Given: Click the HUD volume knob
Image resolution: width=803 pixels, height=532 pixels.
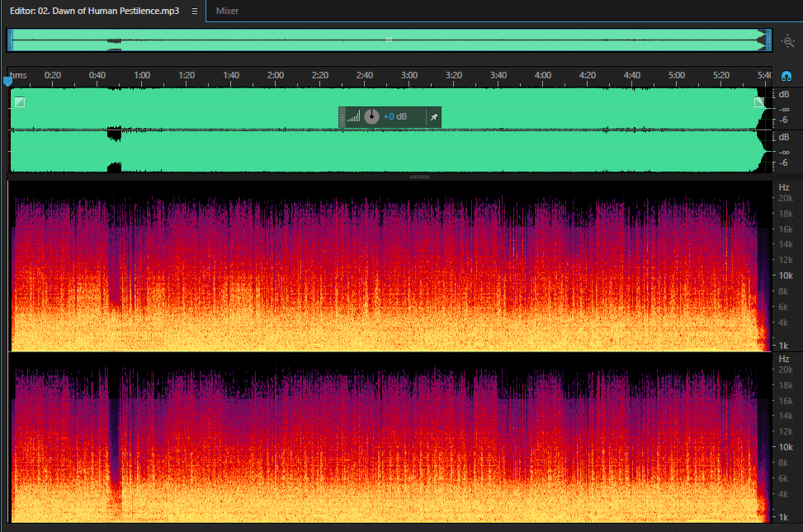Looking at the screenshot, I should point(372,117).
